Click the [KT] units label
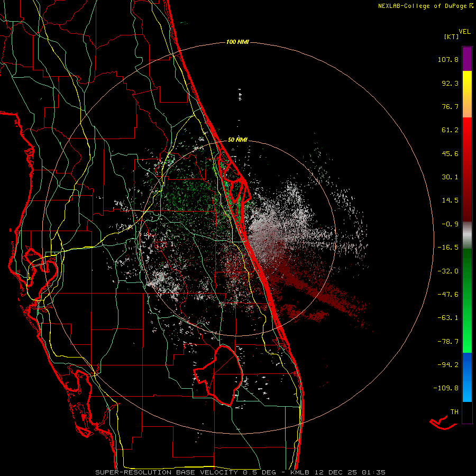Image resolution: width=476 pixels, height=476 pixels. coord(451,36)
